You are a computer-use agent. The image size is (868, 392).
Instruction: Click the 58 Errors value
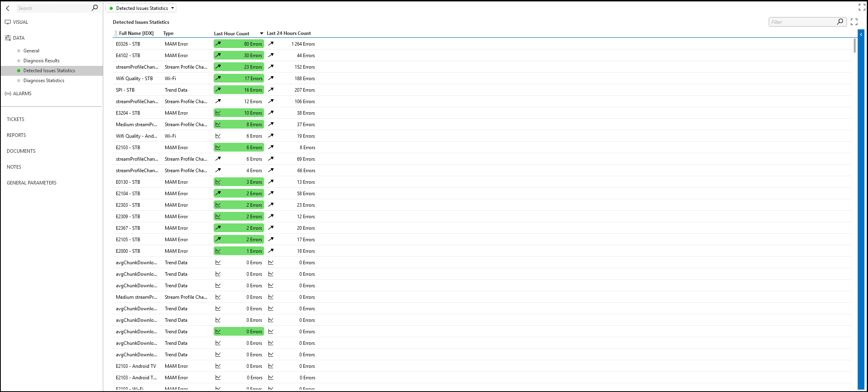tap(306, 194)
